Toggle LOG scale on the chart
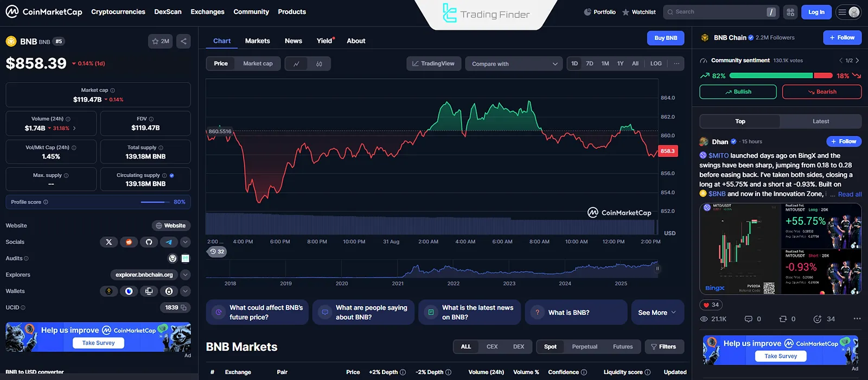 tap(656, 64)
